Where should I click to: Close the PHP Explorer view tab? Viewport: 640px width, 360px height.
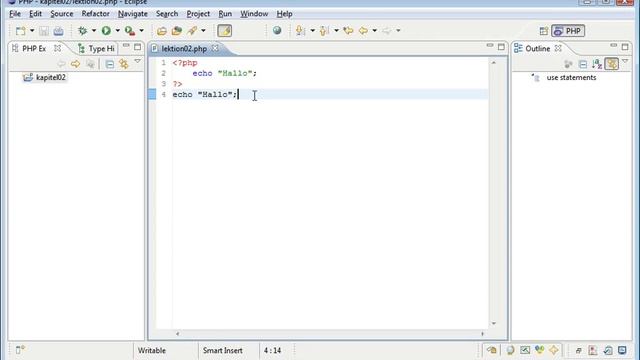tap(58, 48)
